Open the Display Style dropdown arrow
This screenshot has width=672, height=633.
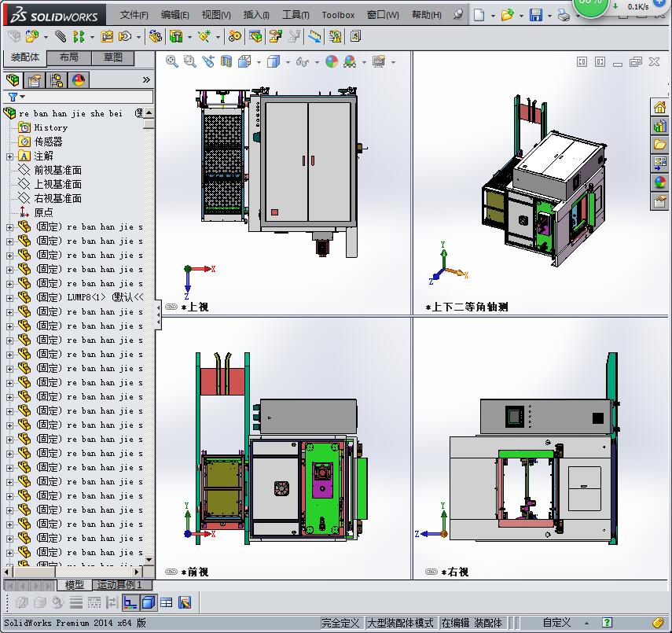coord(288,63)
